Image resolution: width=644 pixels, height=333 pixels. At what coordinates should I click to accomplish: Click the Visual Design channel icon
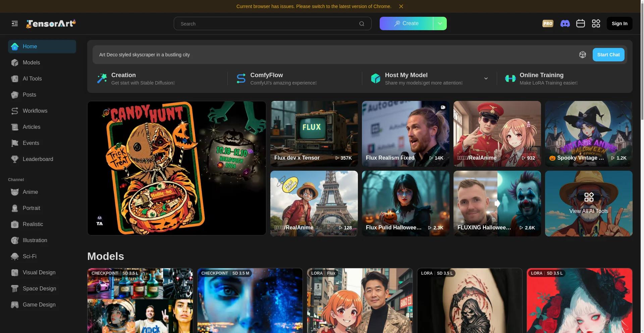click(15, 273)
